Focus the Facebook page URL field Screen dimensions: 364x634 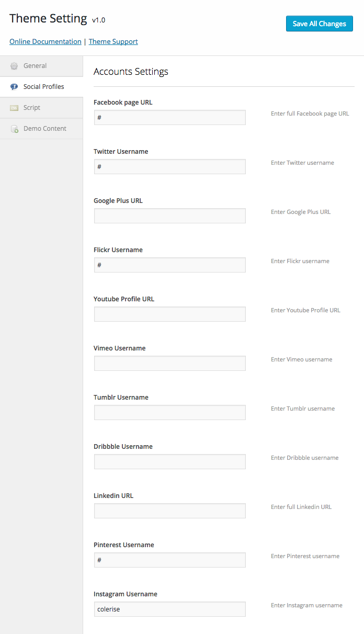169,118
